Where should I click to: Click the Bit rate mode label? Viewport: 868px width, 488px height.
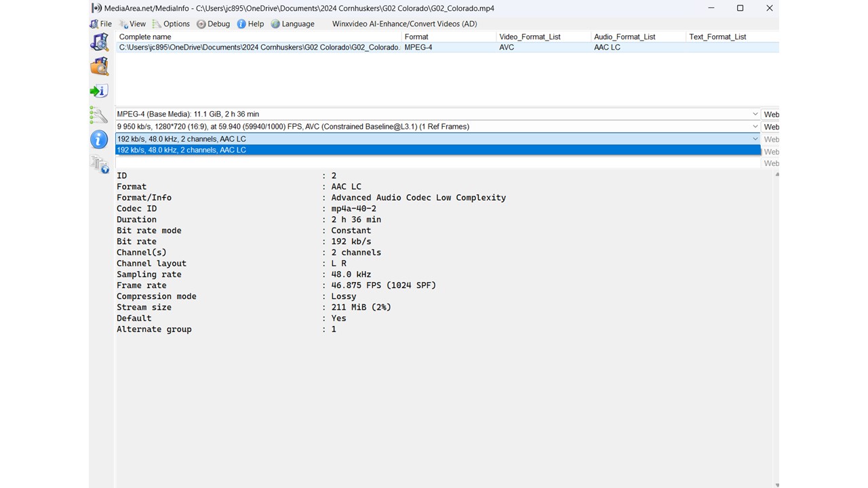[x=149, y=230]
